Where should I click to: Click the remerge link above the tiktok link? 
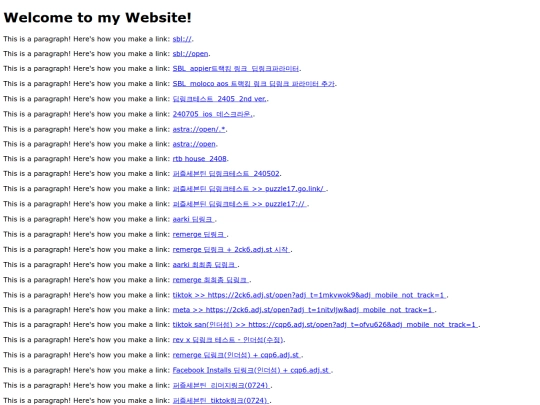tap(211, 280)
